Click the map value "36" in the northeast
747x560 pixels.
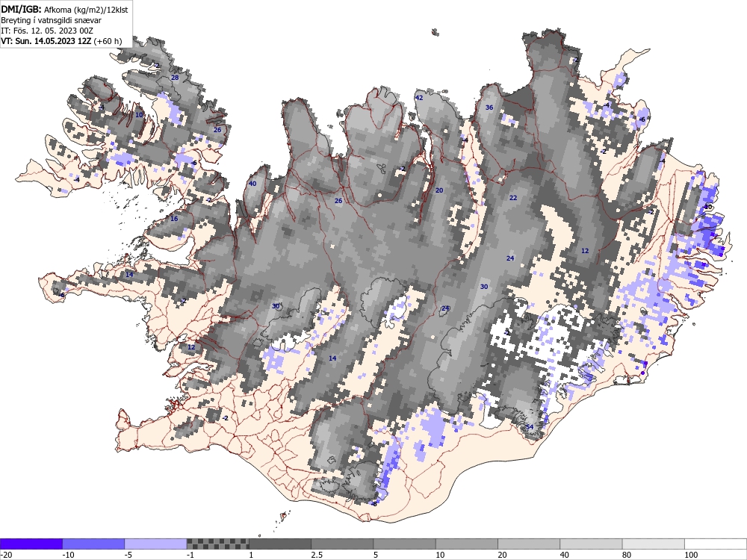[x=489, y=107]
